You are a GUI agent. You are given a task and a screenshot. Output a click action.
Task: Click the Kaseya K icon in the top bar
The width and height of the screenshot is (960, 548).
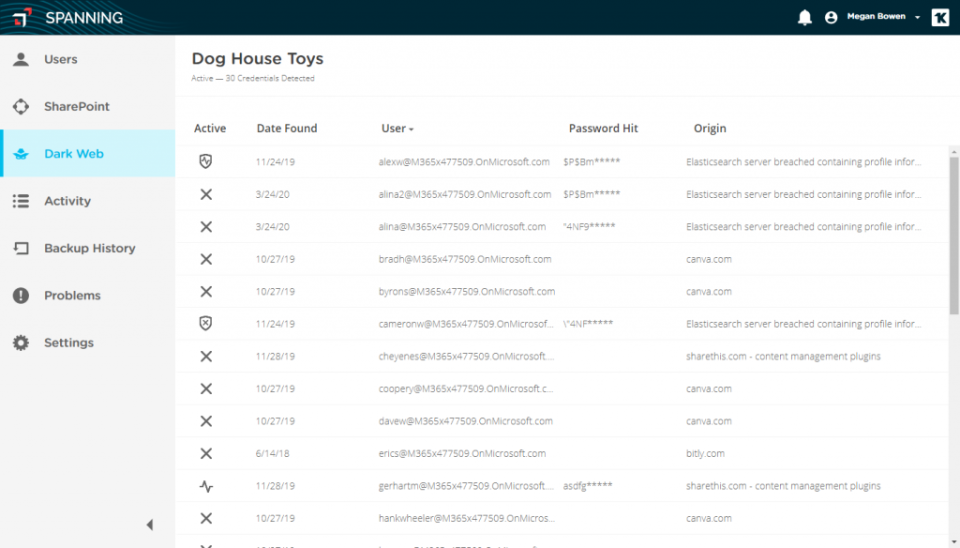pos(940,18)
